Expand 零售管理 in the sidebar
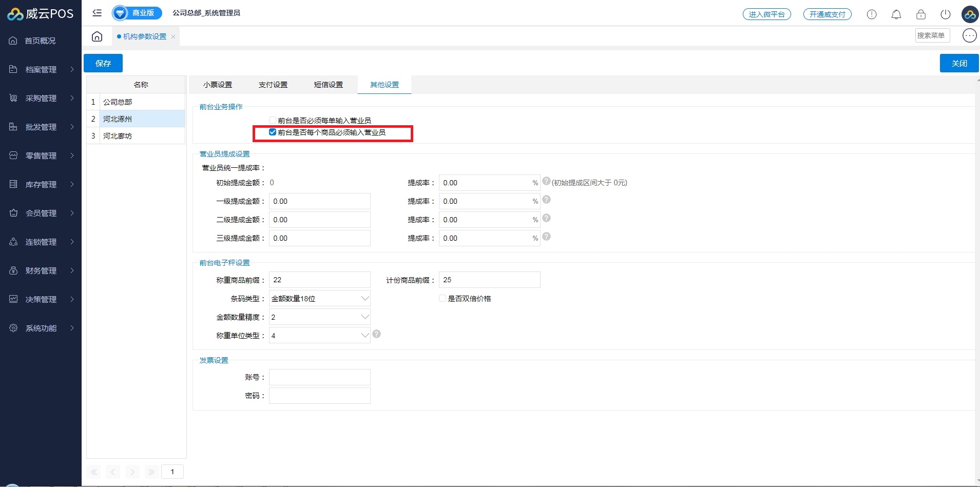980x487 pixels. pos(41,155)
